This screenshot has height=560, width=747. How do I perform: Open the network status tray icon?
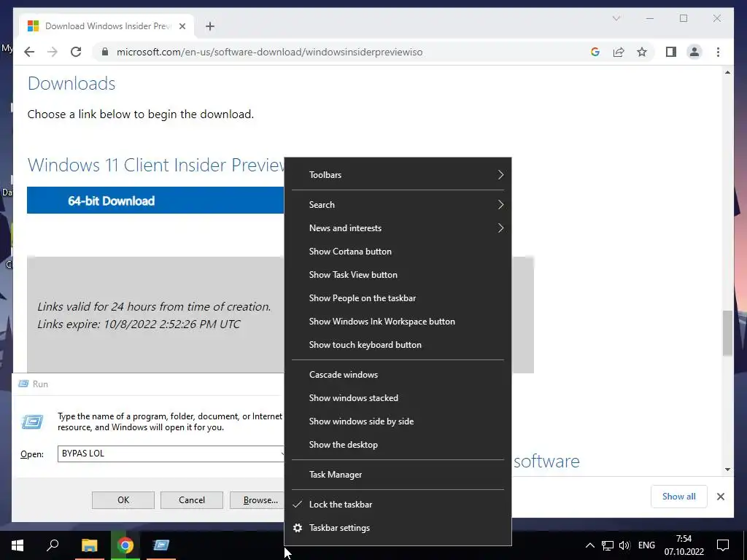pos(608,545)
